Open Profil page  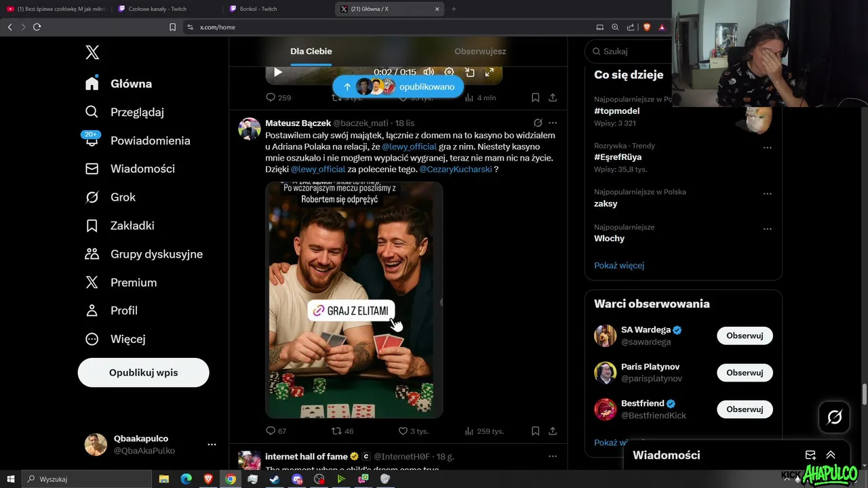(x=111, y=310)
